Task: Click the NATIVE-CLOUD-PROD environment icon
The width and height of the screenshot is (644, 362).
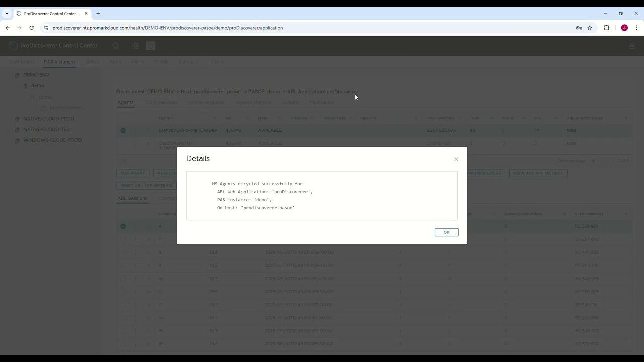Action: 17,119
